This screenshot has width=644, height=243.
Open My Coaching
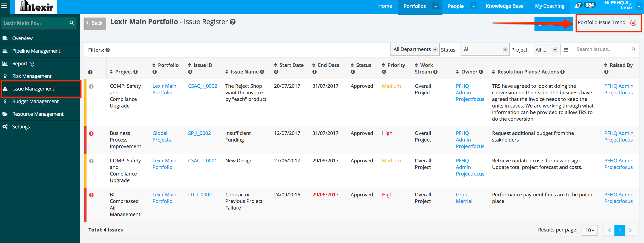coord(550,6)
